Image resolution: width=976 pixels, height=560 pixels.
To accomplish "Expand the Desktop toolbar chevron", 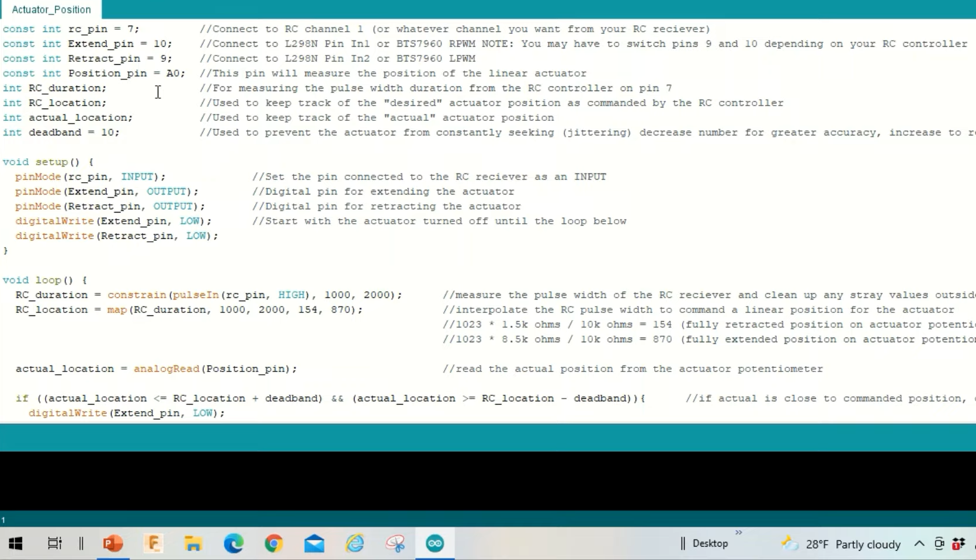I will (x=738, y=533).
